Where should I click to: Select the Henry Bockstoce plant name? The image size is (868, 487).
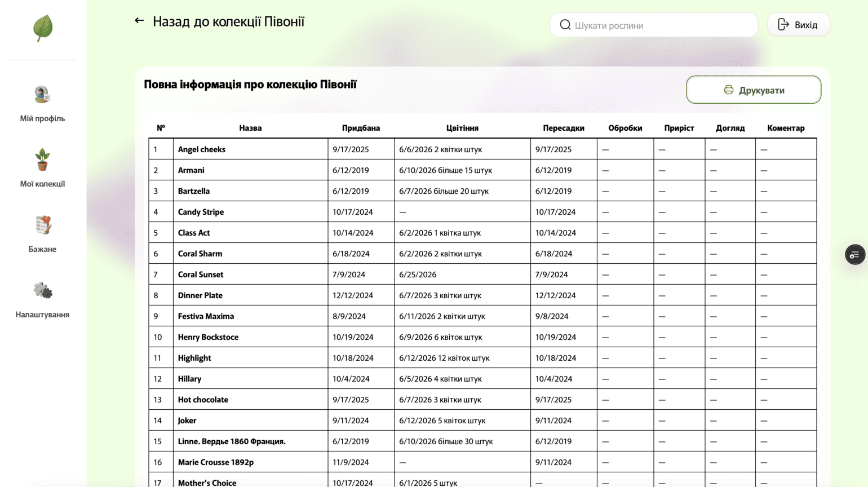pos(208,337)
